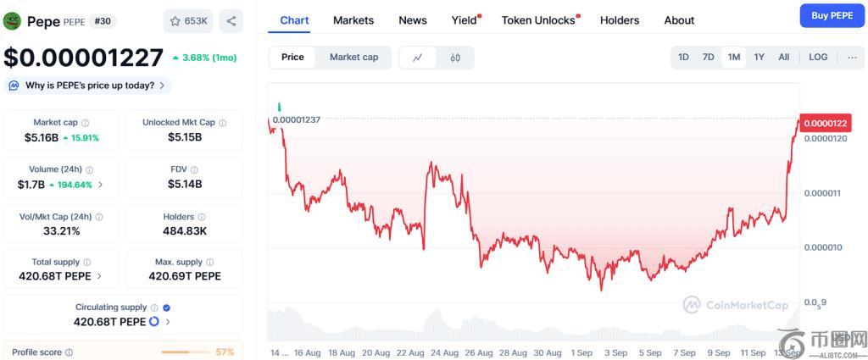Viewport: 868px width, 360px height.
Task: Enable LOG scale on chart
Action: pos(818,58)
